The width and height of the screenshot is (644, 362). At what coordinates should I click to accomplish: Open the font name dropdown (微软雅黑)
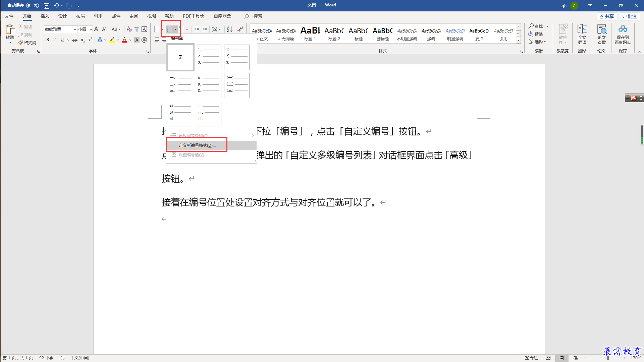tap(75, 29)
